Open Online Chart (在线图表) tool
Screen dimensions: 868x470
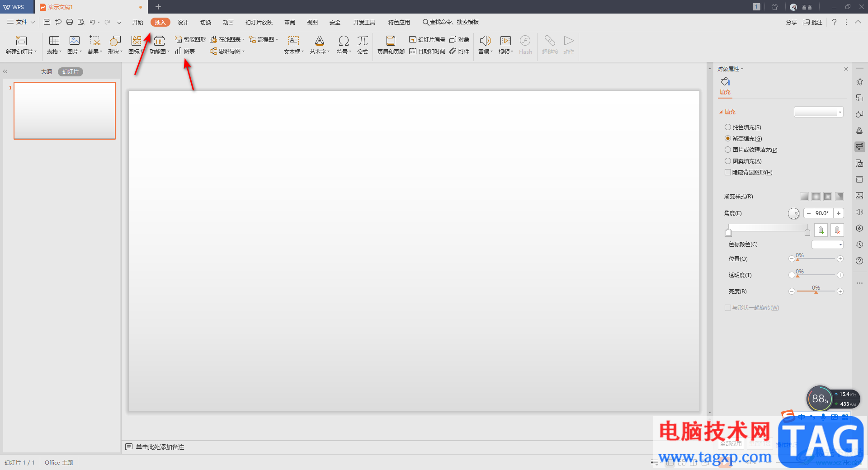[227, 40]
